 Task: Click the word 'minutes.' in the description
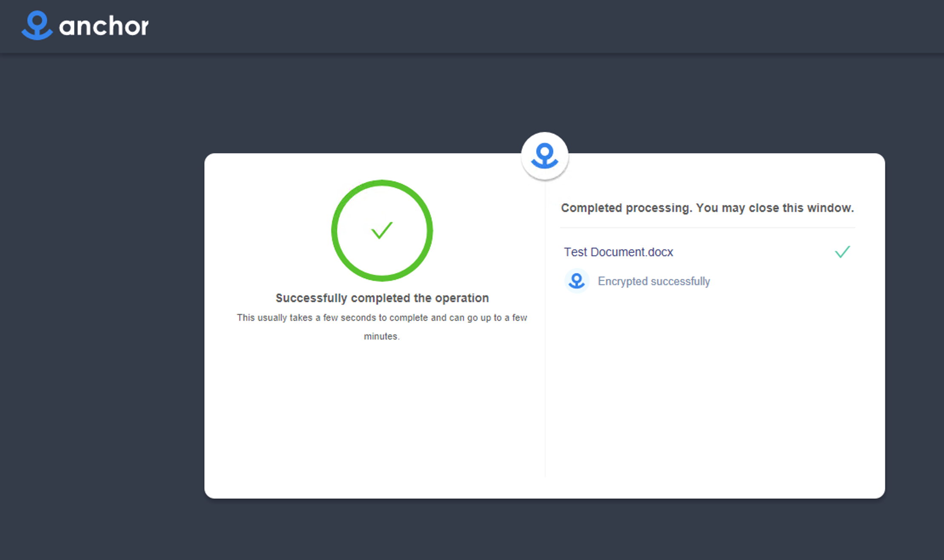[x=381, y=336]
